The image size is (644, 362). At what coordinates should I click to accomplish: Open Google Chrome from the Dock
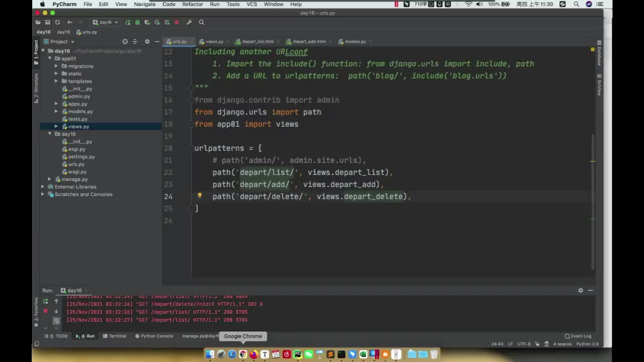(x=243, y=354)
